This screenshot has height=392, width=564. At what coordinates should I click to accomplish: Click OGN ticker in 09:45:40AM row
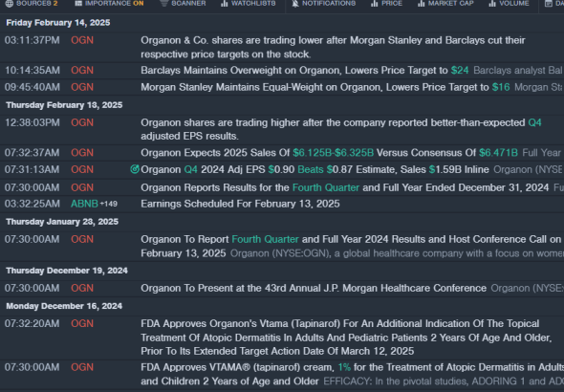tap(82, 87)
